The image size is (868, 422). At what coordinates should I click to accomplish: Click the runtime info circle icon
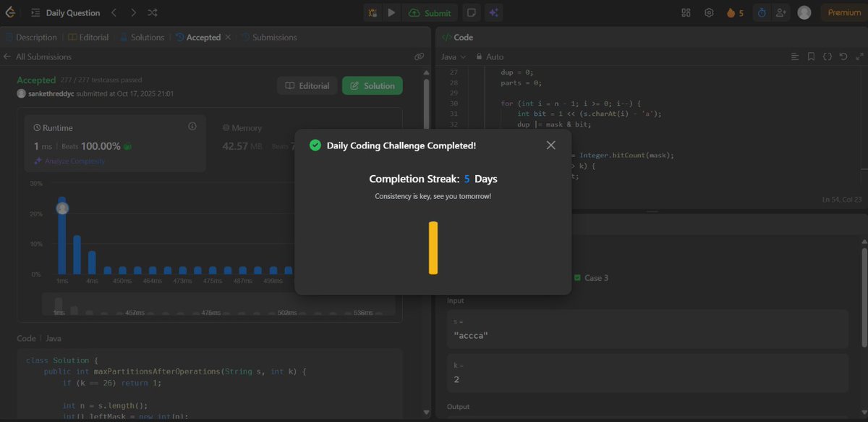[x=192, y=127]
